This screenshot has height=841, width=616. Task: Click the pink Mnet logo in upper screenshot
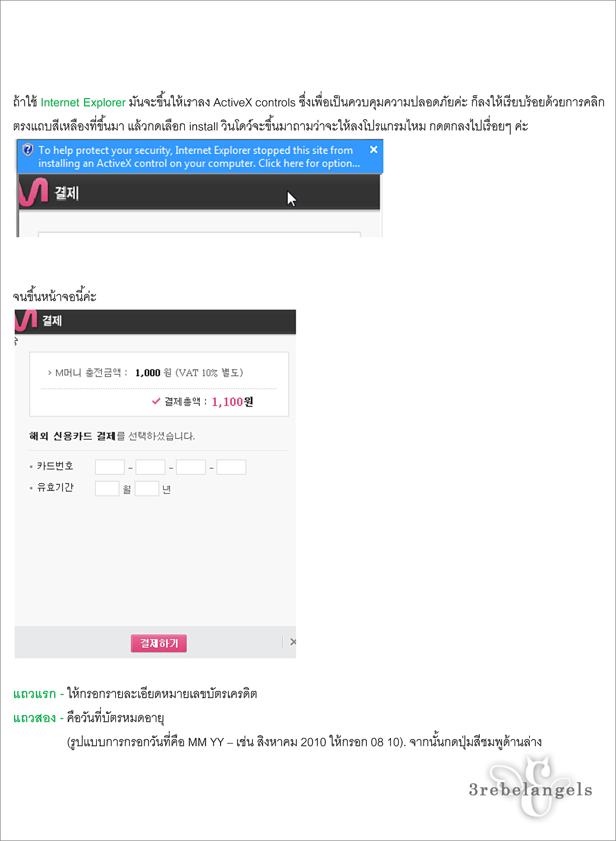click(x=33, y=193)
